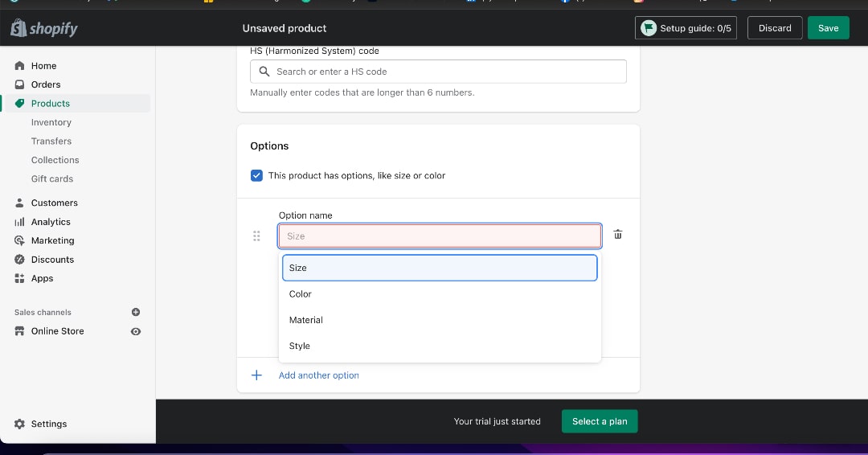Go to Collections submenu

click(55, 160)
